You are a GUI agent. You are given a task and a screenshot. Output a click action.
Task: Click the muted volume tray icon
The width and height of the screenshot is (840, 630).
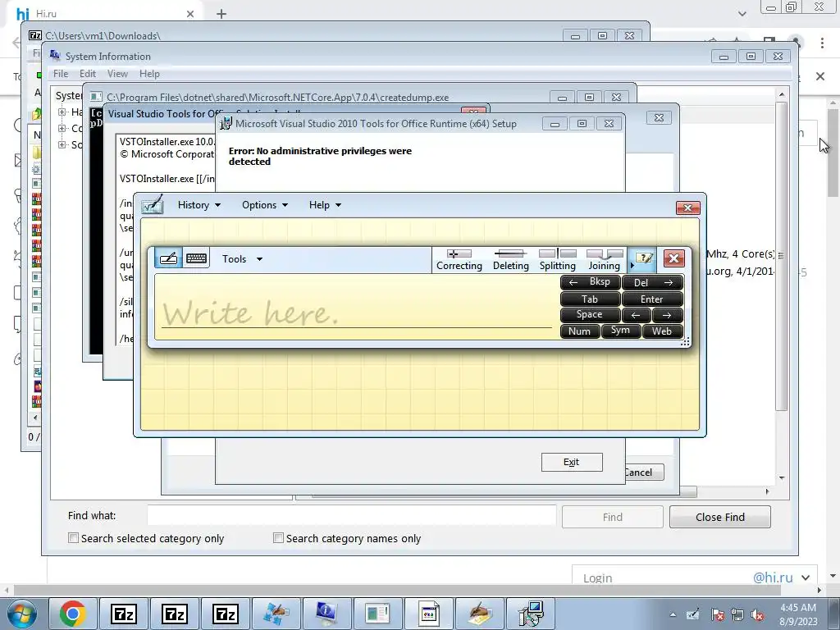click(x=757, y=615)
